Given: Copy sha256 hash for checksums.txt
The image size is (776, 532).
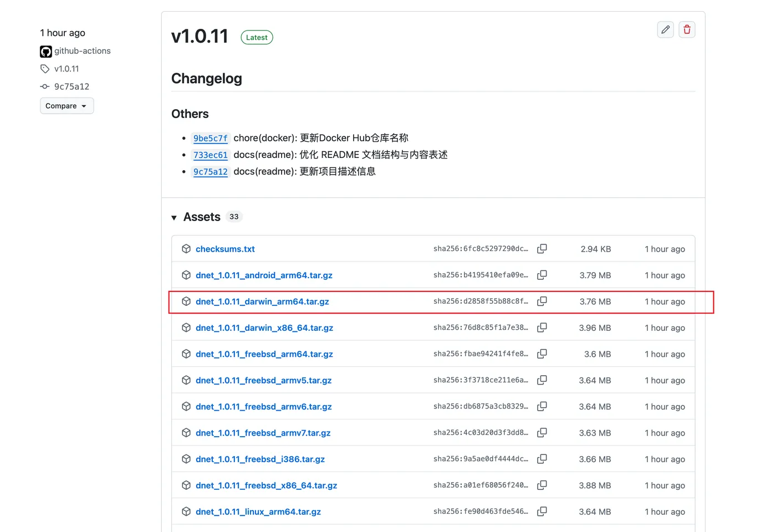Looking at the screenshot, I should [x=542, y=249].
